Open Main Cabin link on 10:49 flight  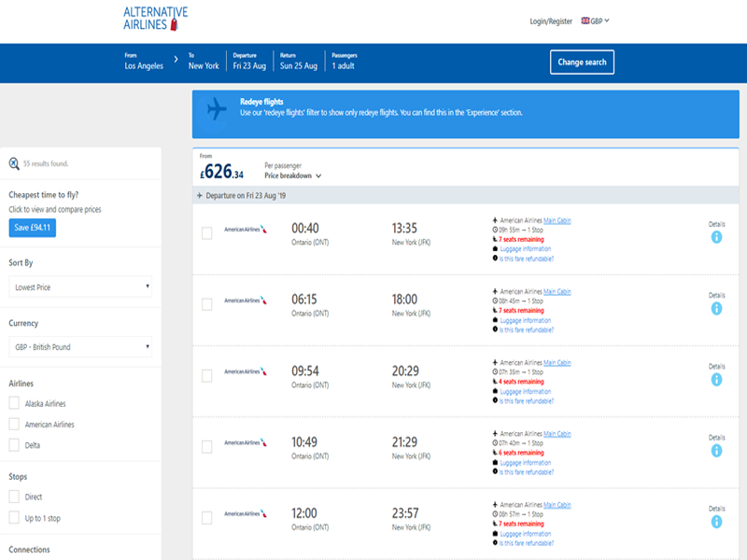[x=557, y=434]
